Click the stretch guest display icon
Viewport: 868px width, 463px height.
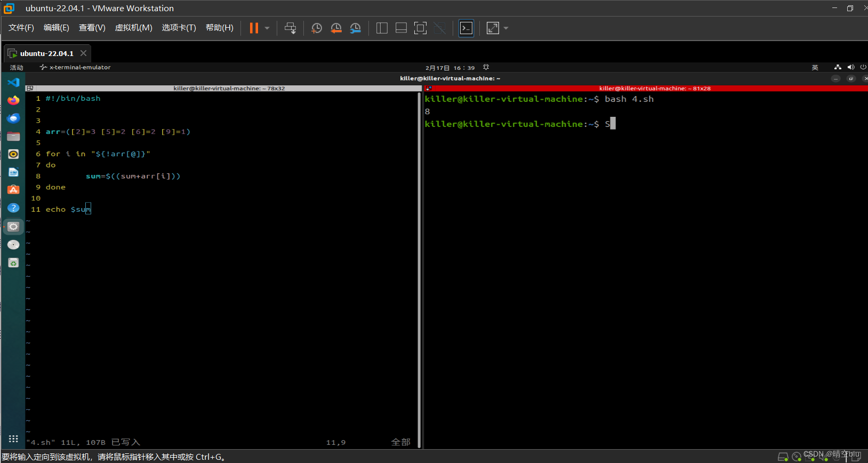[493, 28]
